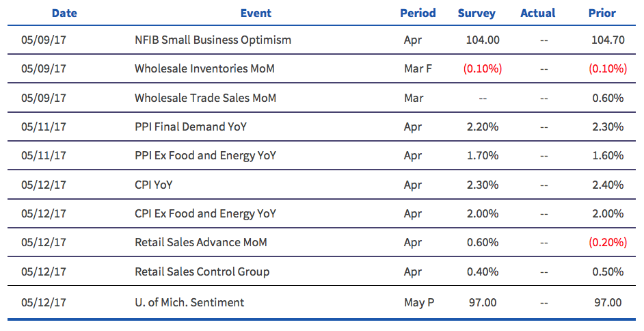Select PPI Final Demand YoY event

(x=191, y=127)
